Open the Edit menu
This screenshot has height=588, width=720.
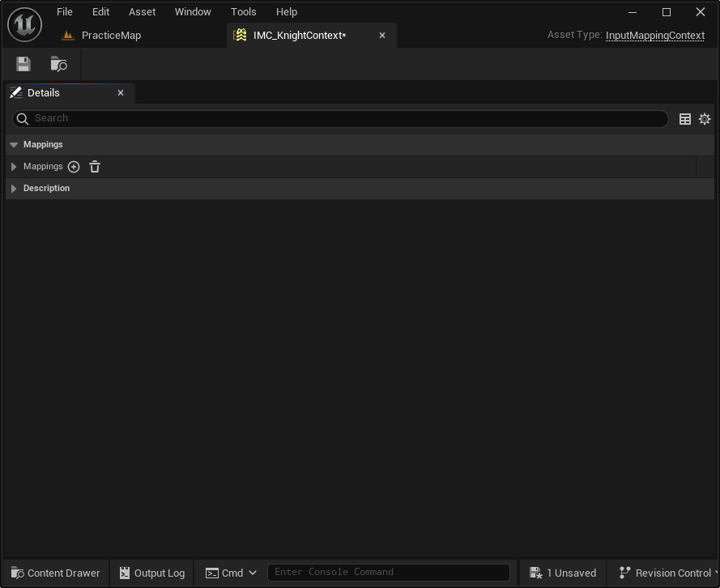tap(100, 12)
